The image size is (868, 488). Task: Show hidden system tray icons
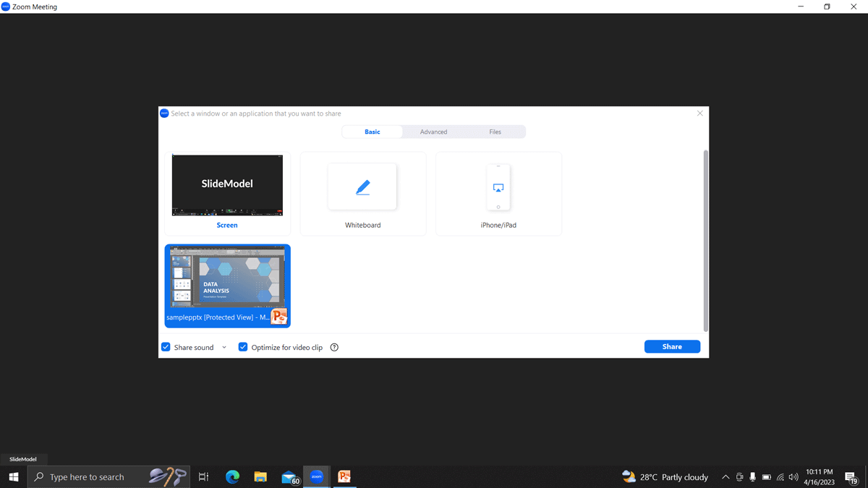click(x=726, y=477)
